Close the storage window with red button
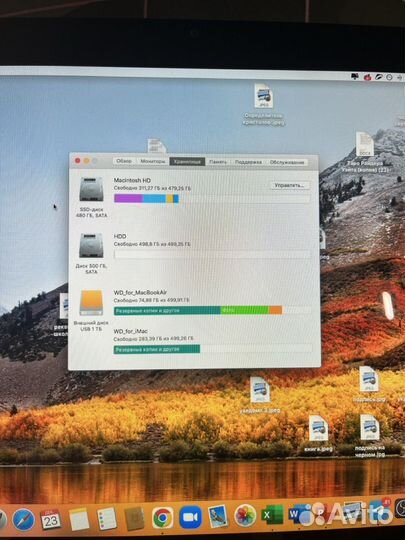This screenshot has width=405, height=540. [77, 160]
